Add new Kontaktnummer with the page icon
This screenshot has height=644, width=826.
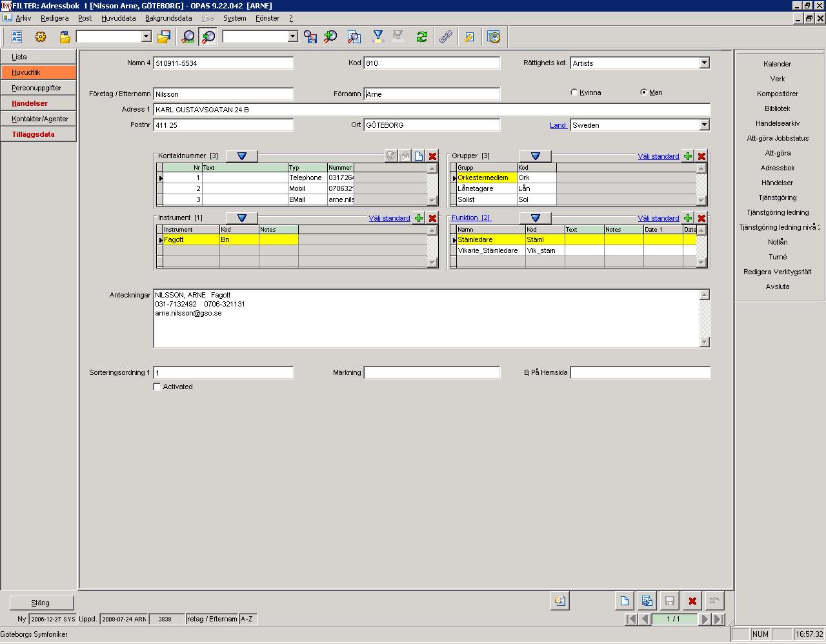pyautogui.click(x=419, y=156)
